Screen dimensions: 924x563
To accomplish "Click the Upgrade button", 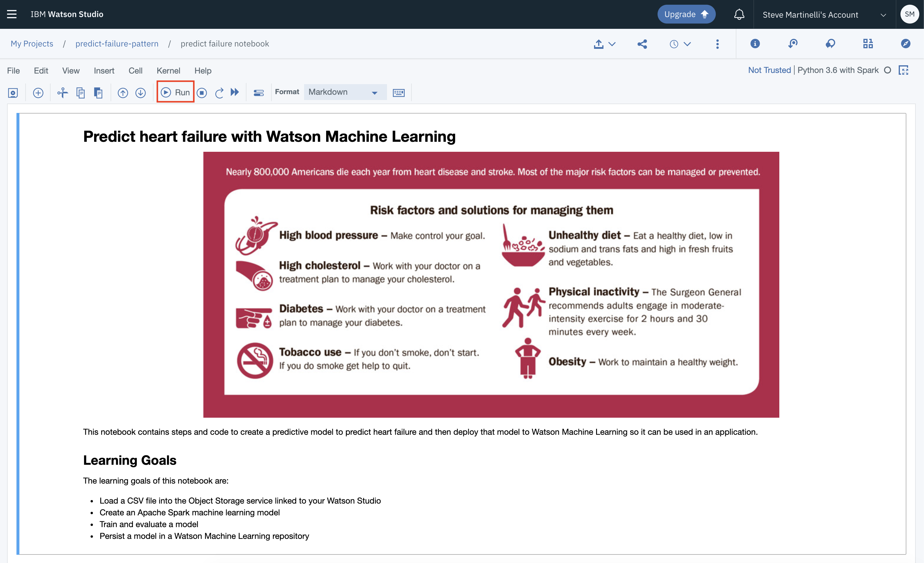I will 686,14.
